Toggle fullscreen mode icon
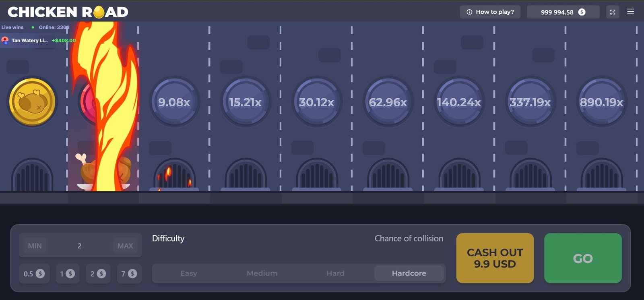This screenshot has width=644, height=300. point(612,12)
